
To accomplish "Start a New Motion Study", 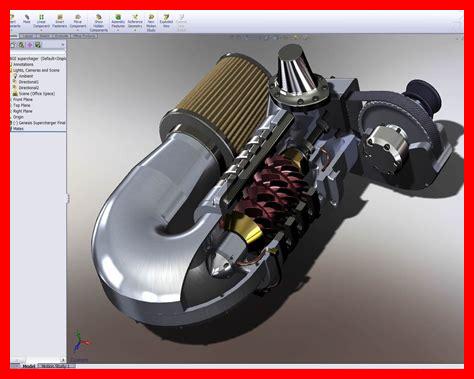I will pos(151,23).
